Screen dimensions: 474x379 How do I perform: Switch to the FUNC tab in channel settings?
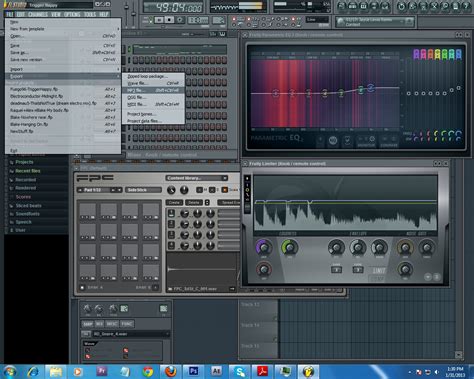[x=127, y=324]
